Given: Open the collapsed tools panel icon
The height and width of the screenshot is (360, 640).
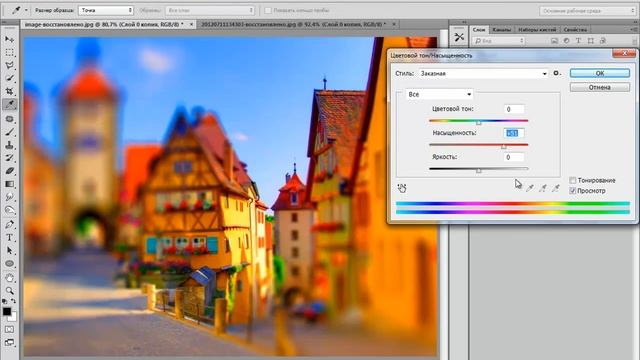Looking at the screenshot, I should 459,38.
